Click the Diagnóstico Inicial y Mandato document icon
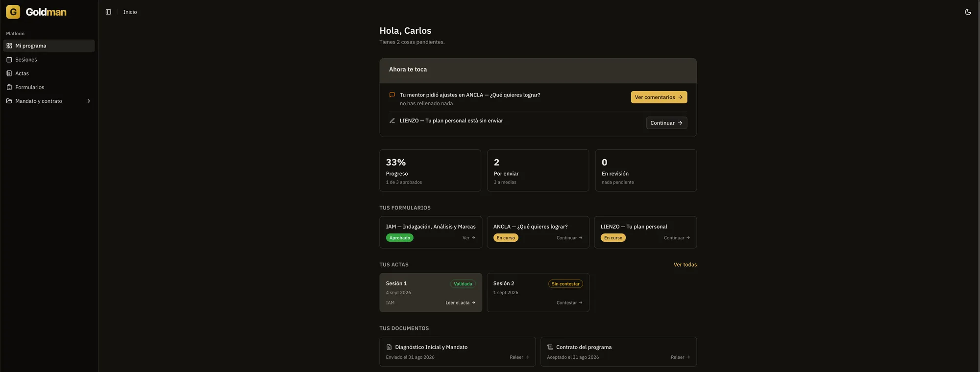Viewport: 980px width, 372px height. point(389,347)
